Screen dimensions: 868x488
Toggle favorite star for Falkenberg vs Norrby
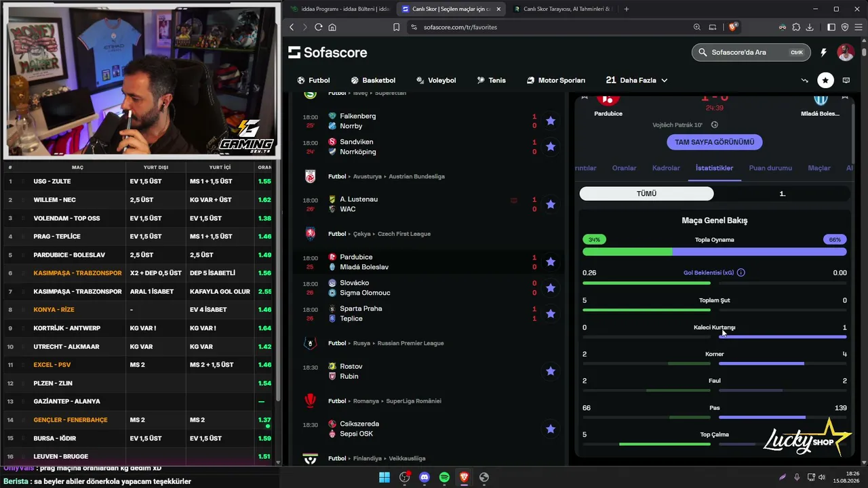pos(551,121)
